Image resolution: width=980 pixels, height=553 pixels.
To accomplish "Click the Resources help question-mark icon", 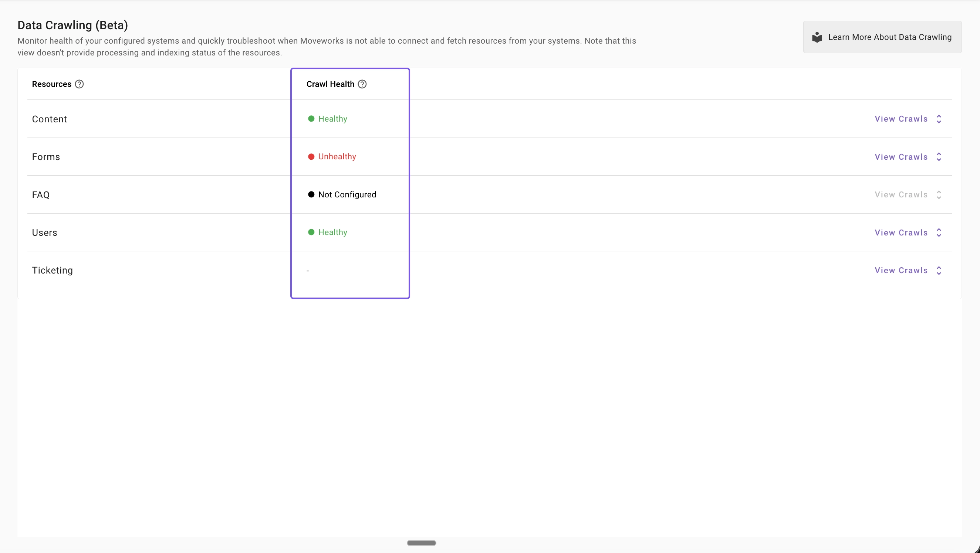I will point(79,84).
